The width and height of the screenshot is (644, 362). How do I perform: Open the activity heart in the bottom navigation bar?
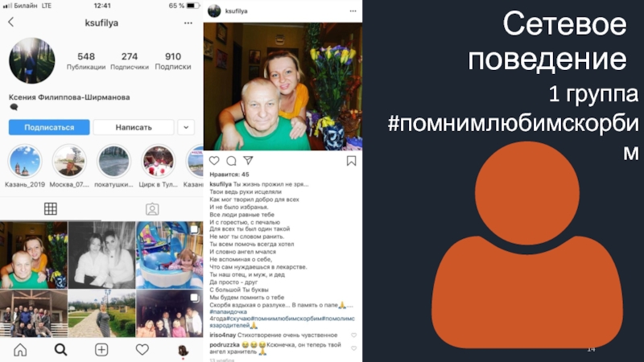[142, 350]
